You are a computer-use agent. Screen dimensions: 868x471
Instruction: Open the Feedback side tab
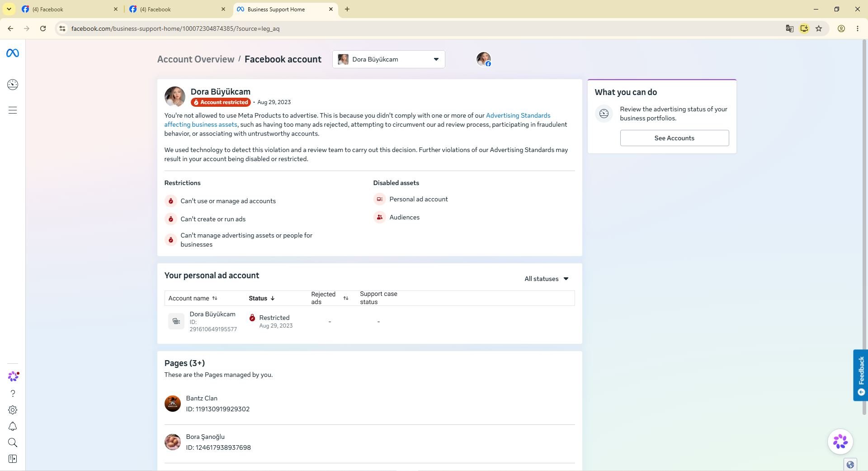click(861, 375)
